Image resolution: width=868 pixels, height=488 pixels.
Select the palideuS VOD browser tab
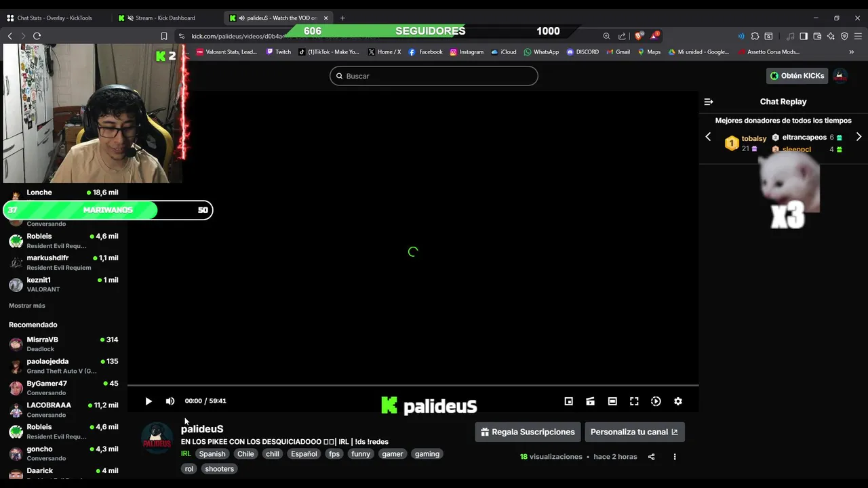tap(277, 18)
